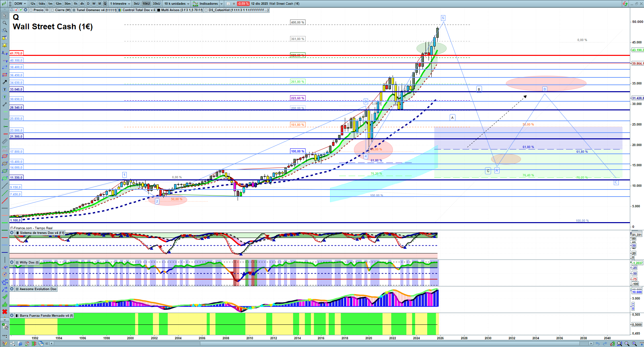Switch to the 4h timeframe
This screenshot has width=644, height=347.
82,4
